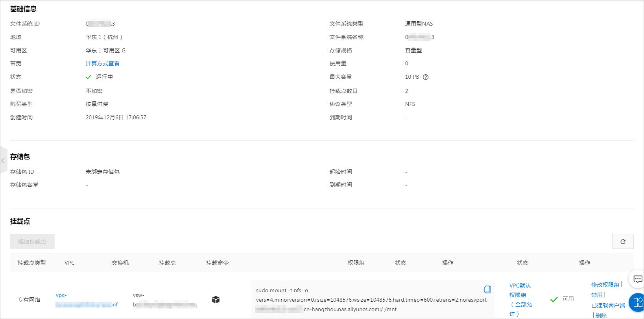
Task: Click the 文件系统 ID label
Action: tap(25, 24)
